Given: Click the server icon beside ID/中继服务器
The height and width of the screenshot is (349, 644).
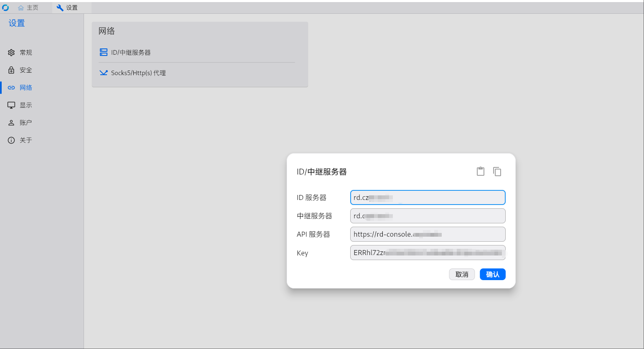Looking at the screenshot, I should click(x=104, y=52).
